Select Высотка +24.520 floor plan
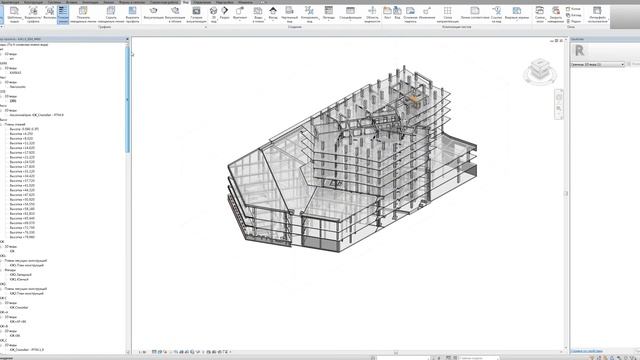This screenshot has width=640, height=360. click(x=22, y=162)
